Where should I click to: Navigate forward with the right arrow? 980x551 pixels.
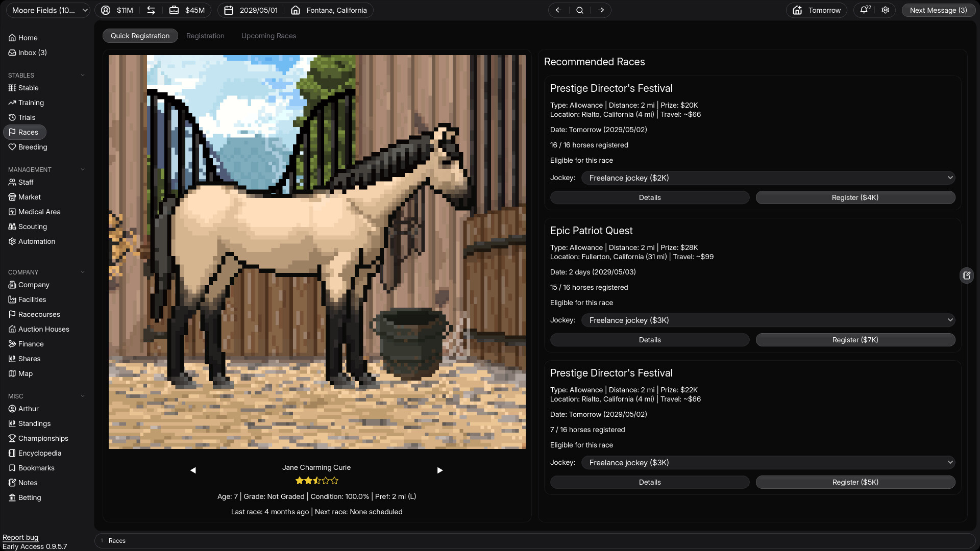(x=601, y=10)
